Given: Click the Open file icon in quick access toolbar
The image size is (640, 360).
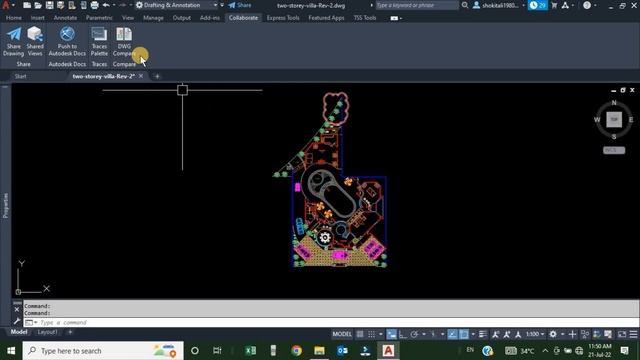Looking at the screenshot, I should 38,5.
